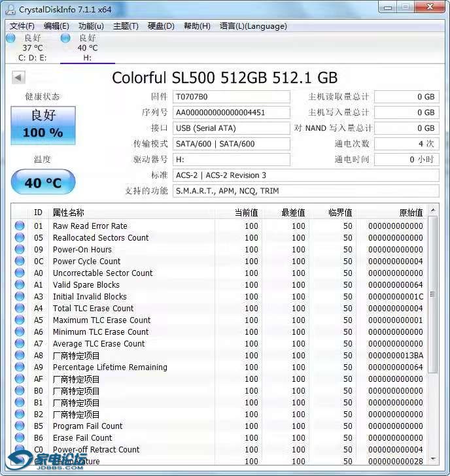Screen dimensions: 450x476
Task: Select the Raw Read Error Rate row text
Action: coord(90,226)
